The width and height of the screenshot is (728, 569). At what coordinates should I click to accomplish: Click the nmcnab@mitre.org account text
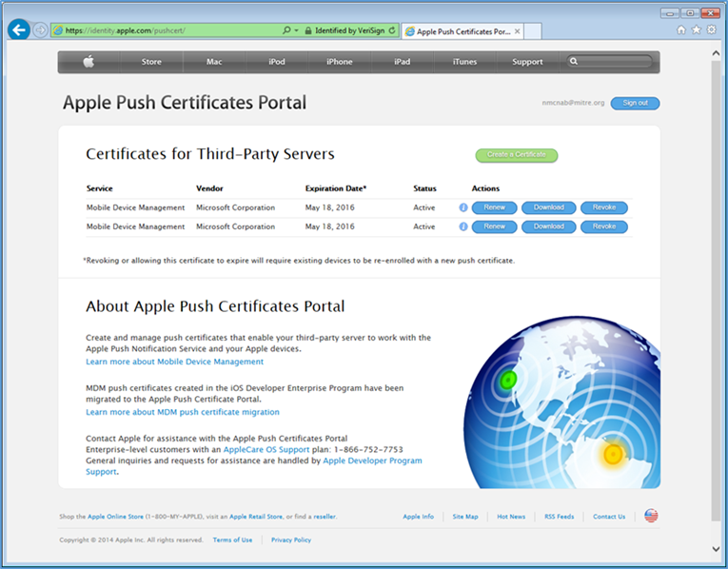[573, 103]
